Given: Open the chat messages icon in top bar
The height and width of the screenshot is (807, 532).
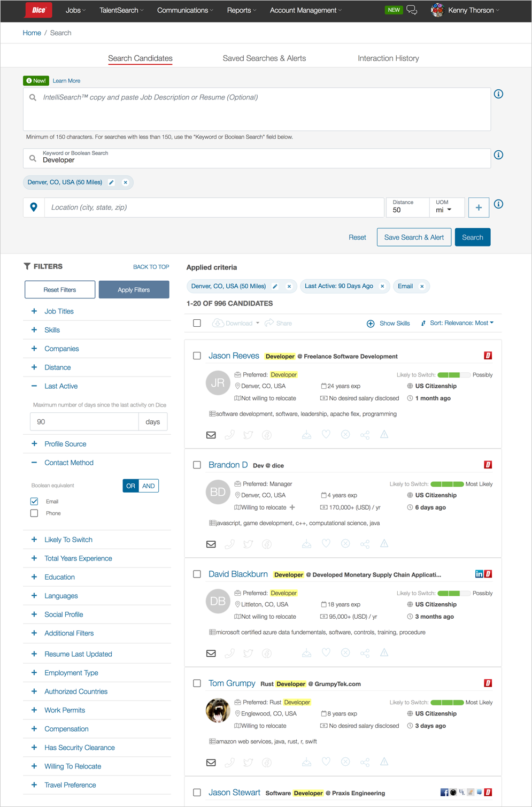Looking at the screenshot, I should [412, 10].
